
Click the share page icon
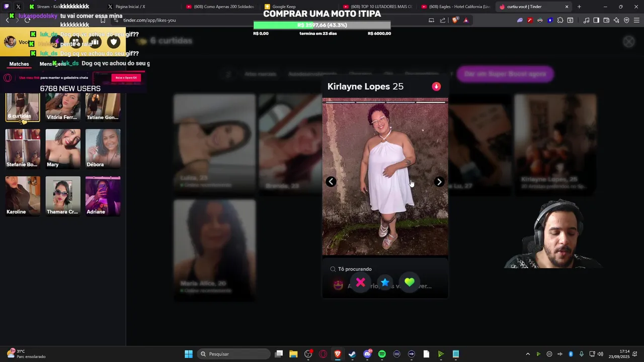click(443, 20)
